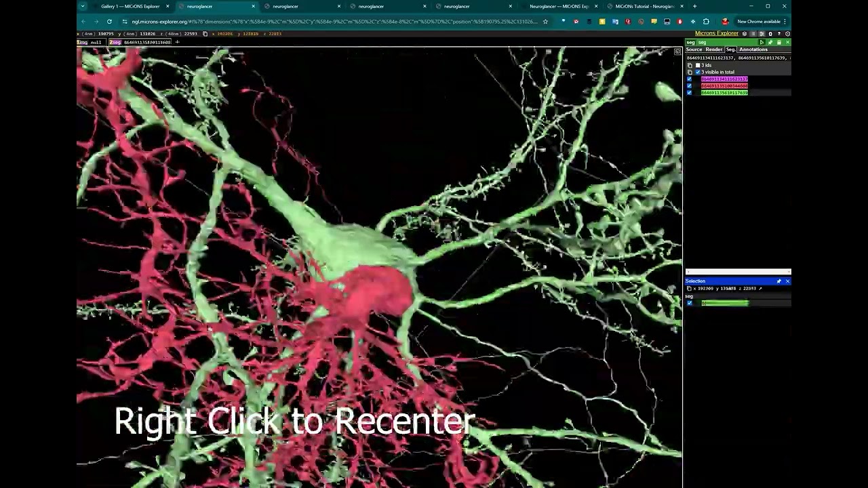The width and height of the screenshot is (868, 488).
Task: Click green segment ID label
Action: (x=724, y=93)
